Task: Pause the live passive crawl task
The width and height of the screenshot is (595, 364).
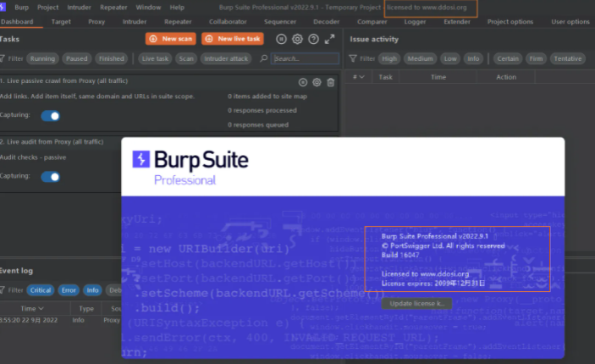Action: pyautogui.click(x=303, y=82)
